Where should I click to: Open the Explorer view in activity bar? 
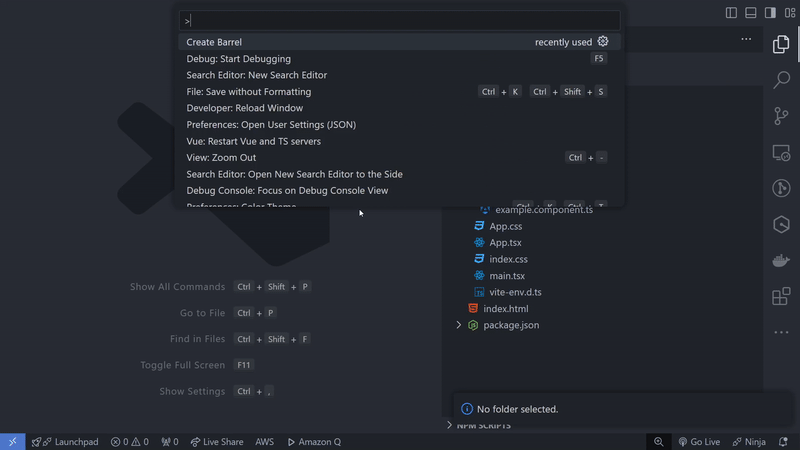[781, 45]
